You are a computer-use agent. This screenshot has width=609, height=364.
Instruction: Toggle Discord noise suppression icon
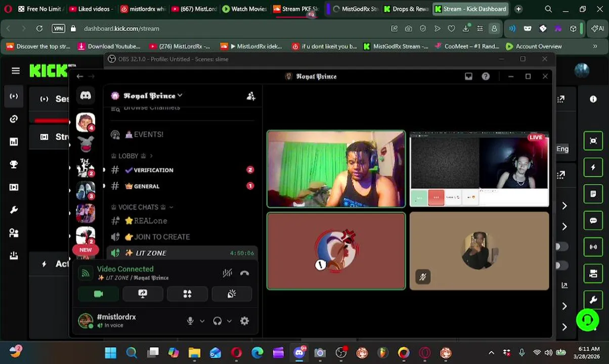point(227,273)
